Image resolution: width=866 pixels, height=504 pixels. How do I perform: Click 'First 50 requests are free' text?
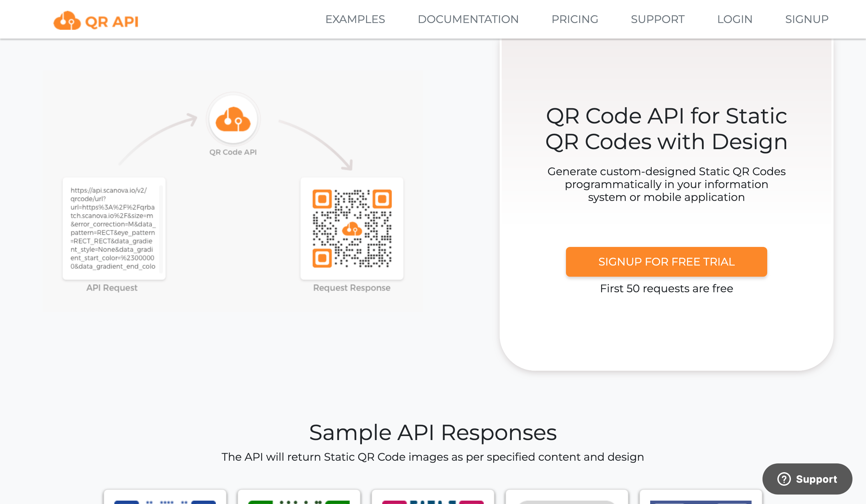(666, 289)
